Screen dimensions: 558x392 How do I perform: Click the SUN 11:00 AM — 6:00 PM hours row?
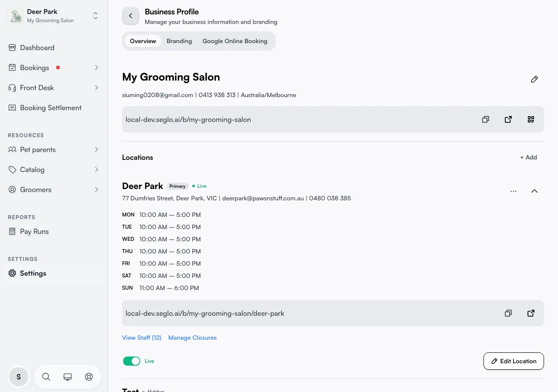[160, 288]
